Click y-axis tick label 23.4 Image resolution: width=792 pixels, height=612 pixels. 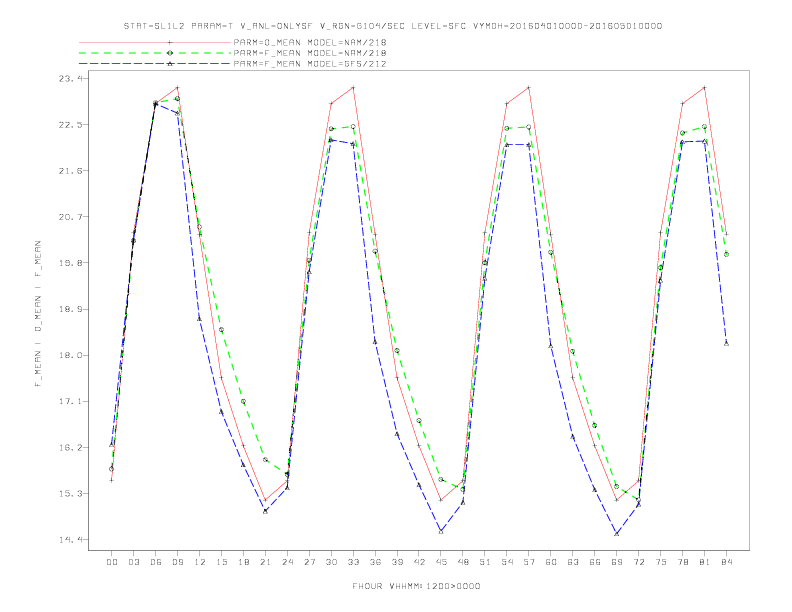pyautogui.click(x=69, y=78)
